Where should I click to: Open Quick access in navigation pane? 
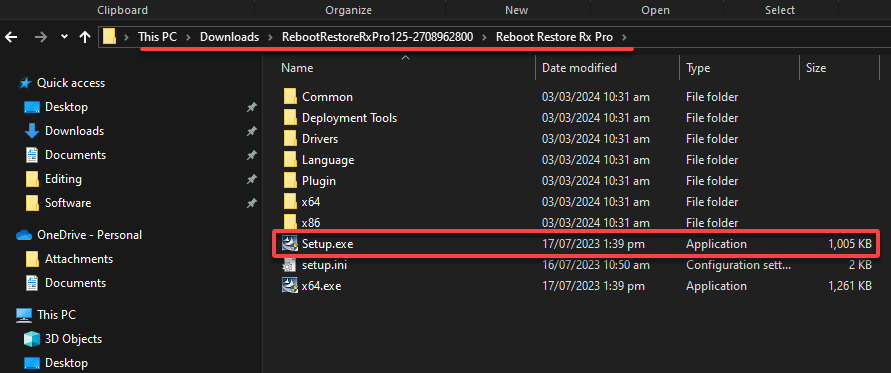(70, 83)
